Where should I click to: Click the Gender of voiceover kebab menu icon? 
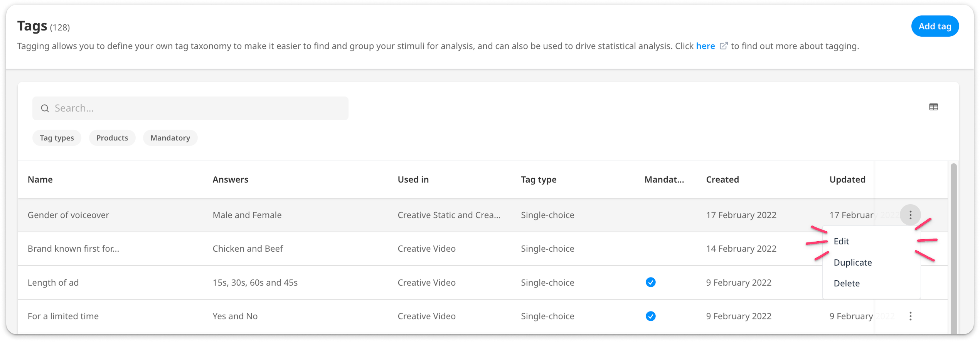[910, 215]
